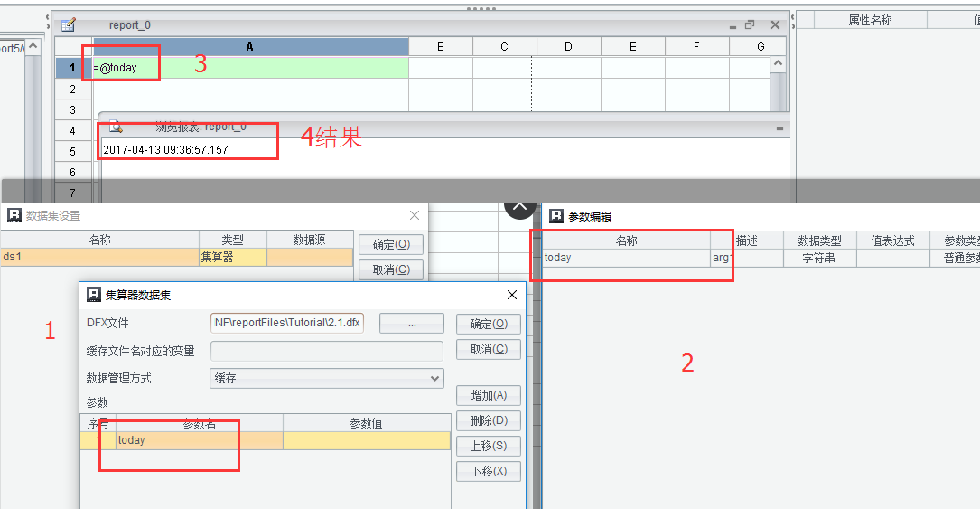Click the arg1 description cell
Screen dimensions: 980x509
click(747, 258)
